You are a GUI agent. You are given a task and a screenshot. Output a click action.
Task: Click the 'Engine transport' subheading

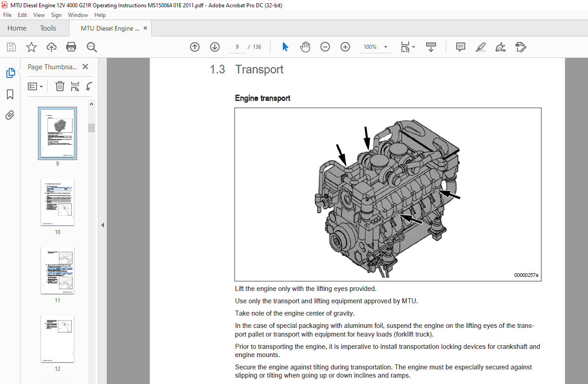click(263, 98)
